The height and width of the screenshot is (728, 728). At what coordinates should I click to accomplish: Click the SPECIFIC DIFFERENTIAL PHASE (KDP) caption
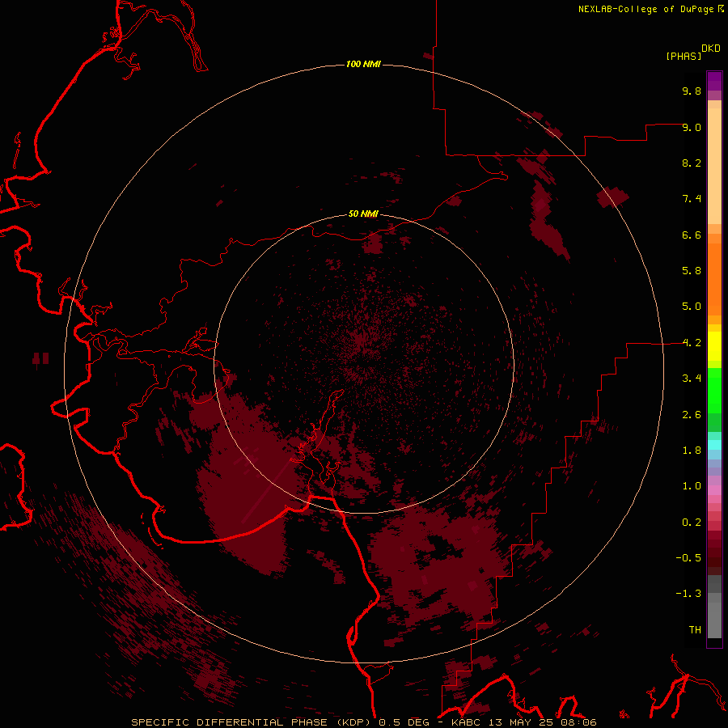(251, 722)
